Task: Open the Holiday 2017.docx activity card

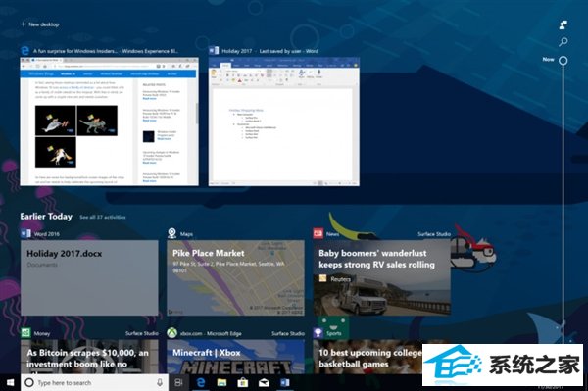Action: click(x=89, y=277)
